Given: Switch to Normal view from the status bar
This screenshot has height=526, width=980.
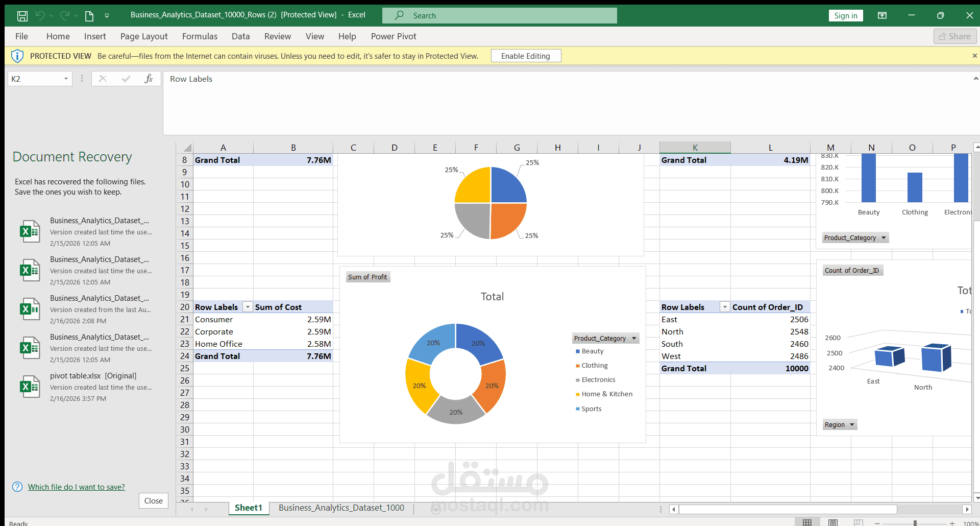Looking at the screenshot, I should (808, 522).
